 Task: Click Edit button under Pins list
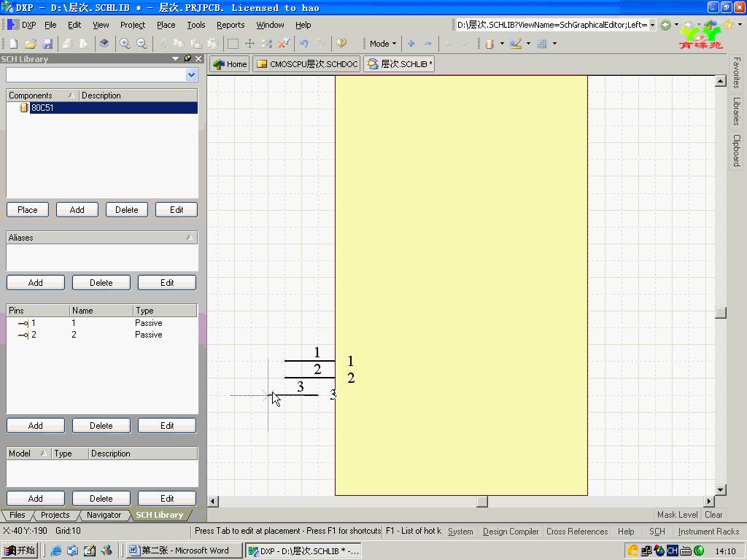pos(167,426)
